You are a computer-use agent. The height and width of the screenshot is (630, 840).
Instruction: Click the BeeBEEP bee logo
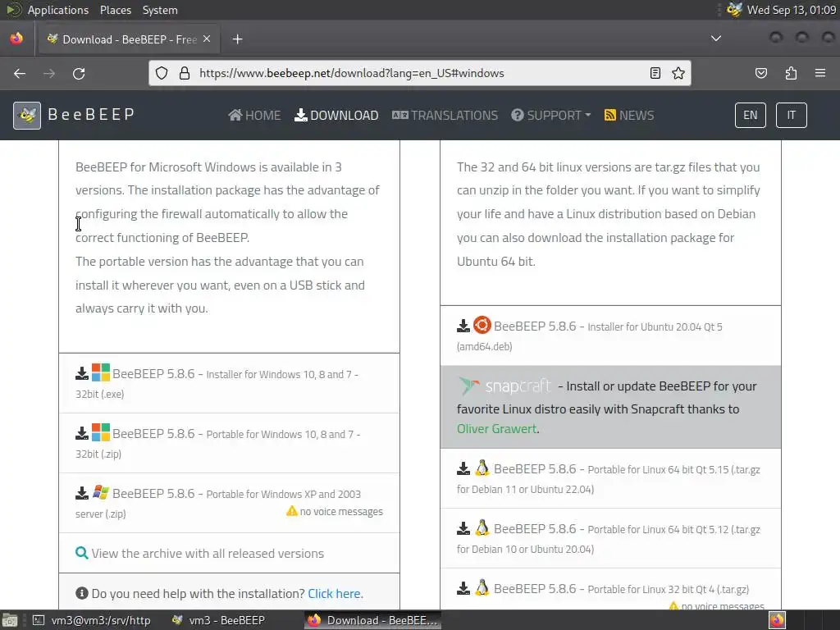pyautogui.click(x=27, y=115)
